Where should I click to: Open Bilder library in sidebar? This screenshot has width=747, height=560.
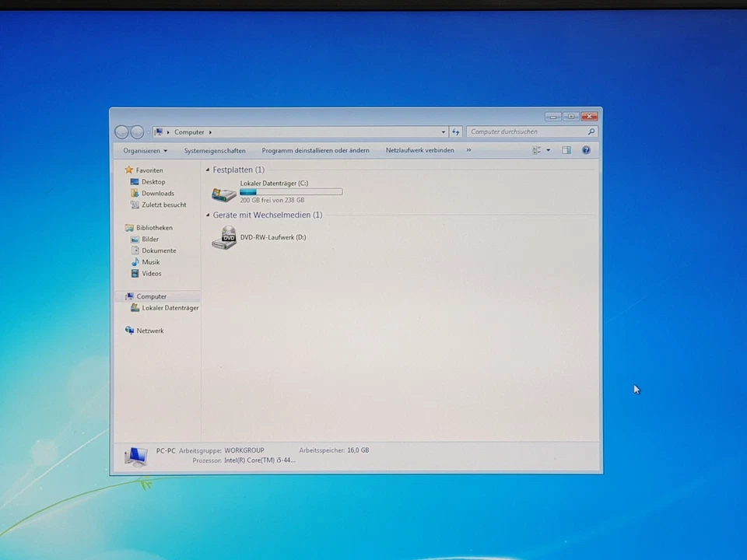coord(150,239)
